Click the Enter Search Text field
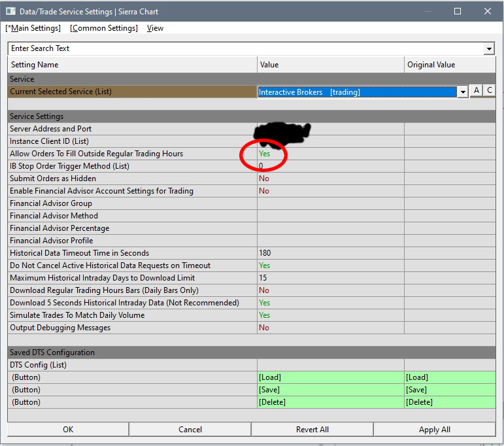 point(246,48)
